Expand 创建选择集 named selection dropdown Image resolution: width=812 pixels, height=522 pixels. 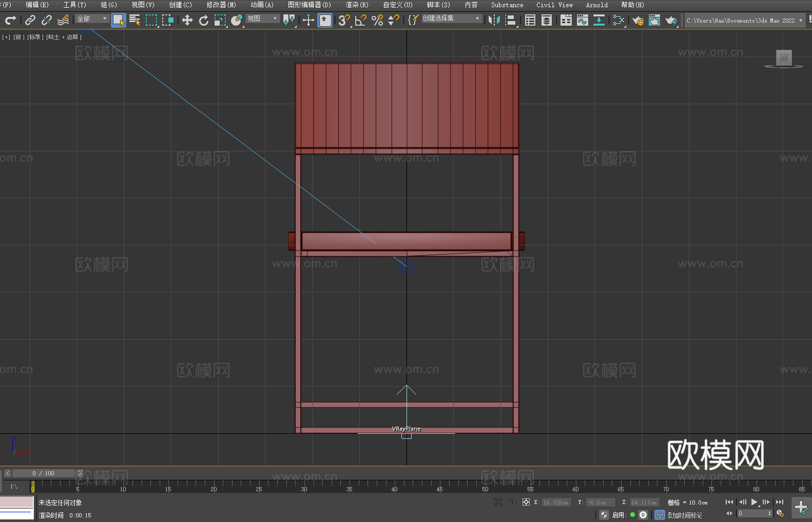coord(451,18)
